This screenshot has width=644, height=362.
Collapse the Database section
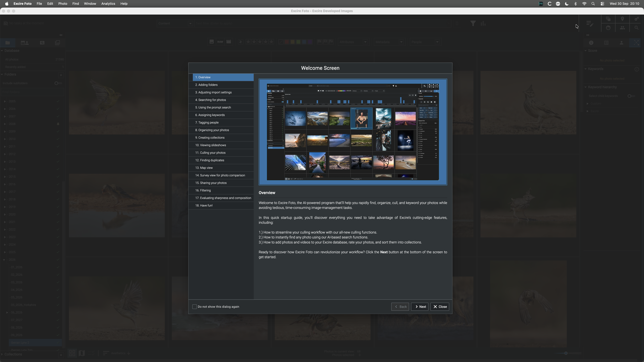2,51
